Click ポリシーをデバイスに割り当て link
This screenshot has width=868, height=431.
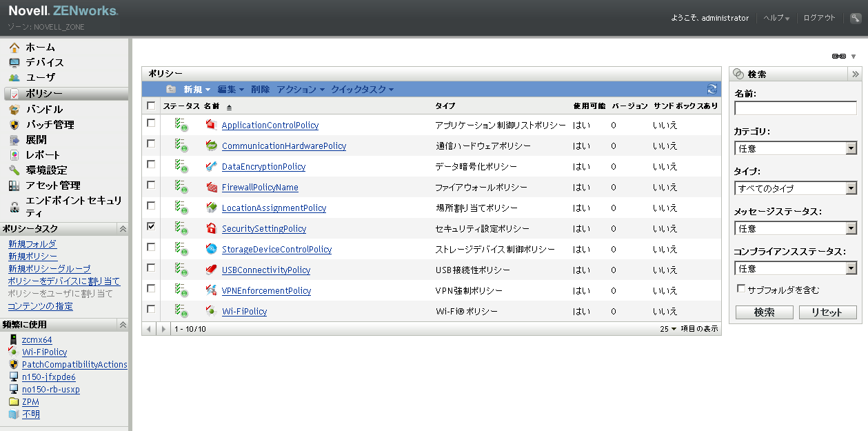click(x=64, y=281)
